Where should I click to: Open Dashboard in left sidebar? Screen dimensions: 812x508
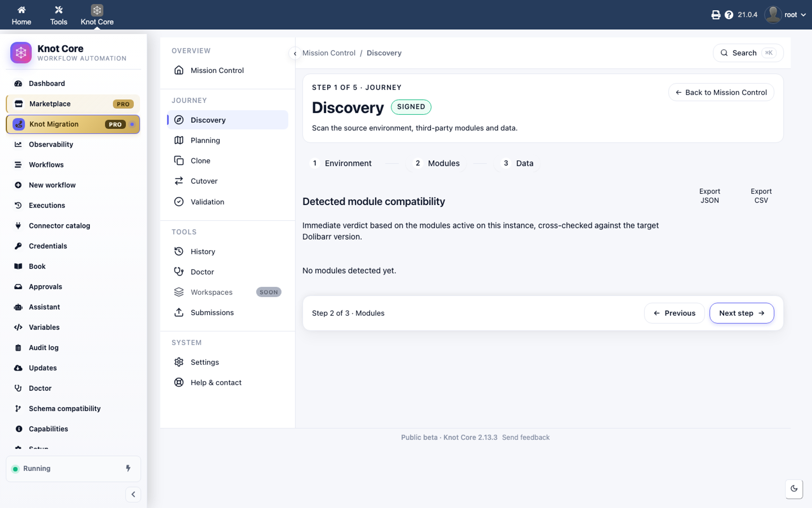pos(73,83)
